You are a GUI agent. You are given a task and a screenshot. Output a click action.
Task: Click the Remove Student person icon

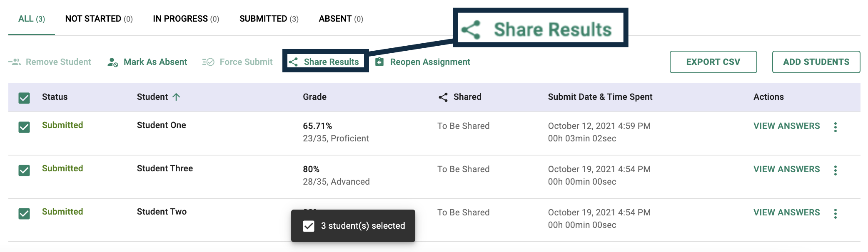click(15, 62)
